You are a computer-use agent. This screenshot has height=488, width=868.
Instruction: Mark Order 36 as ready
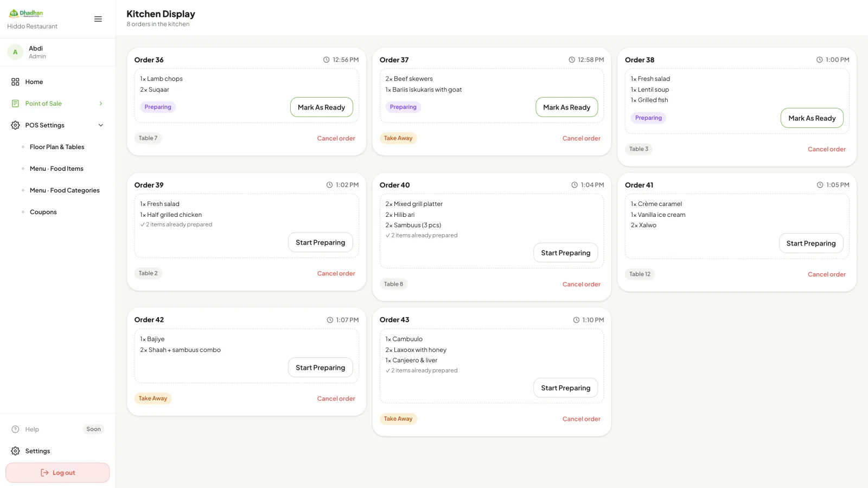(322, 107)
